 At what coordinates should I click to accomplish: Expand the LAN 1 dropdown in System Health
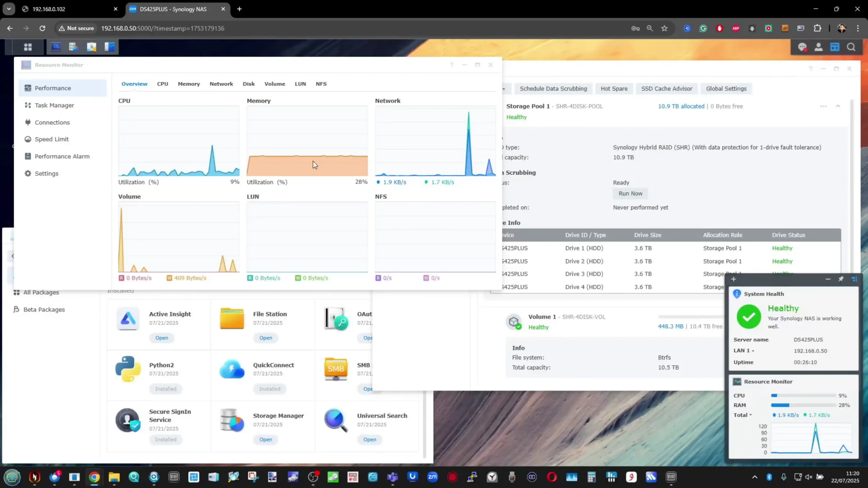[744, 351]
